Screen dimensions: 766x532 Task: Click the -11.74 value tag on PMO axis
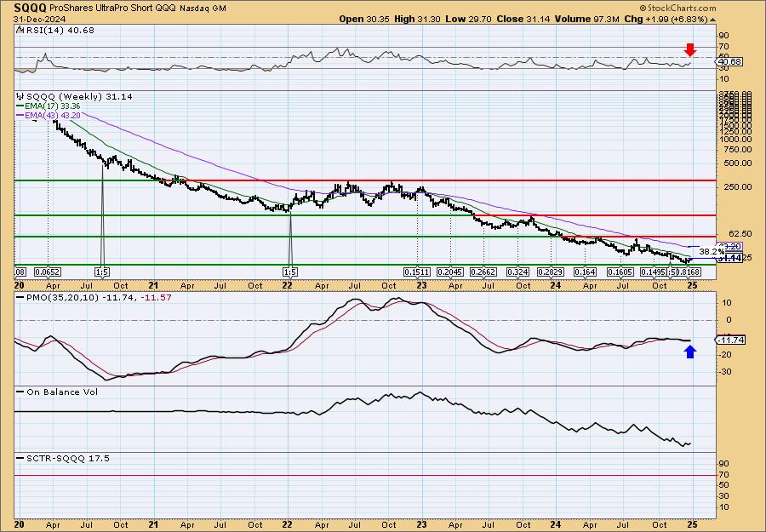732,340
